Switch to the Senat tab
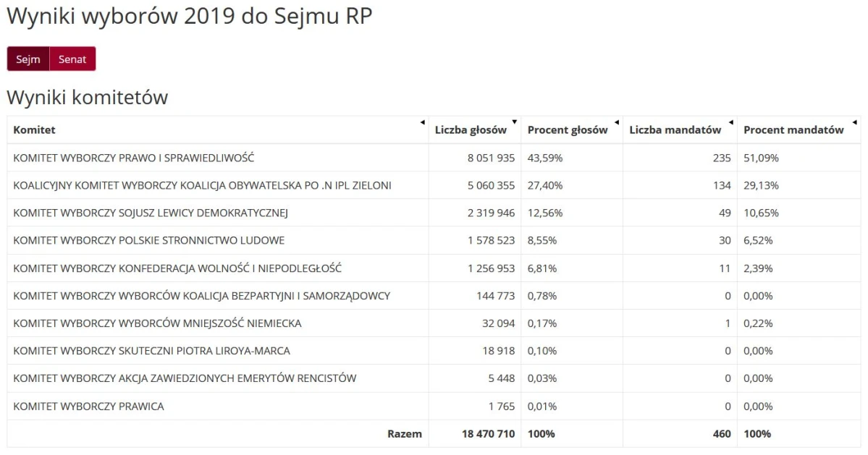868x455 pixels. pyautogui.click(x=72, y=59)
